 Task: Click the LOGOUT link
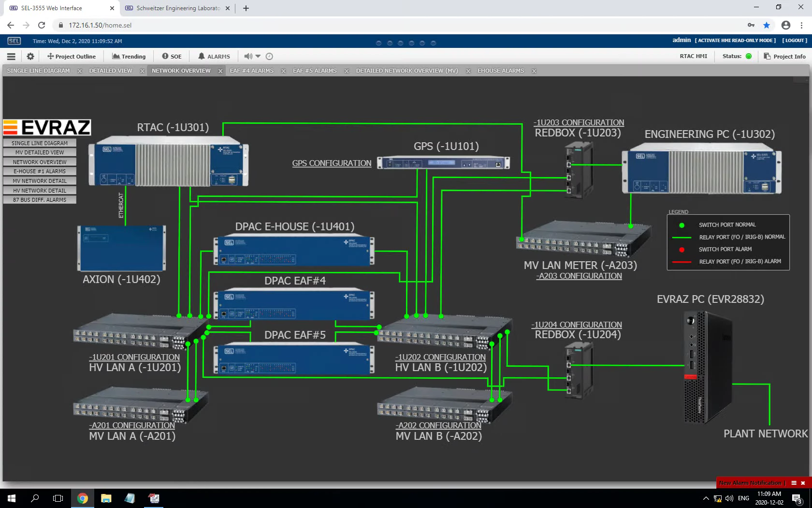pyautogui.click(x=795, y=40)
